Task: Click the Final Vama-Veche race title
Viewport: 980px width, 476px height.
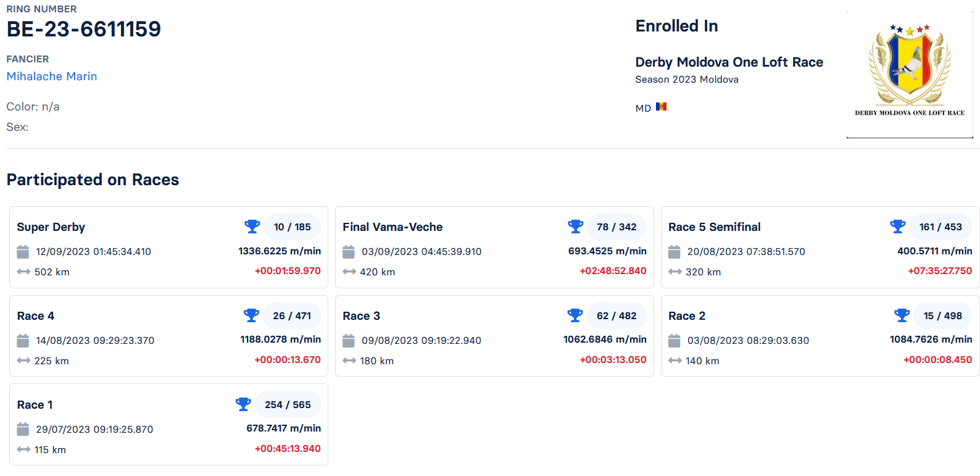Action: pos(392,227)
